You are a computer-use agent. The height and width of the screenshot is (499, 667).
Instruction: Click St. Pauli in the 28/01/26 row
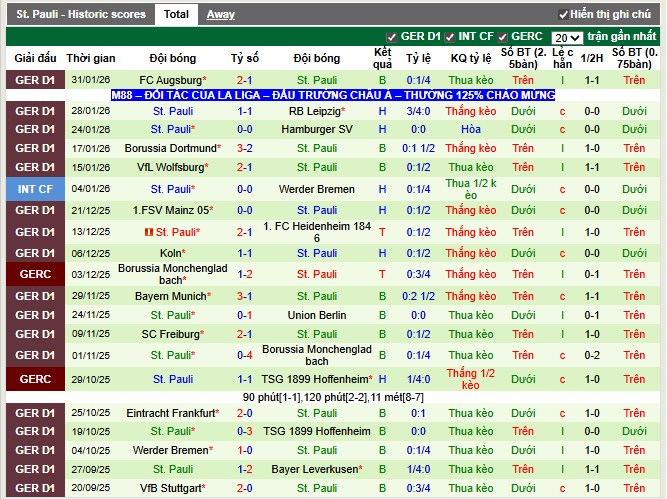click(173, 111)
